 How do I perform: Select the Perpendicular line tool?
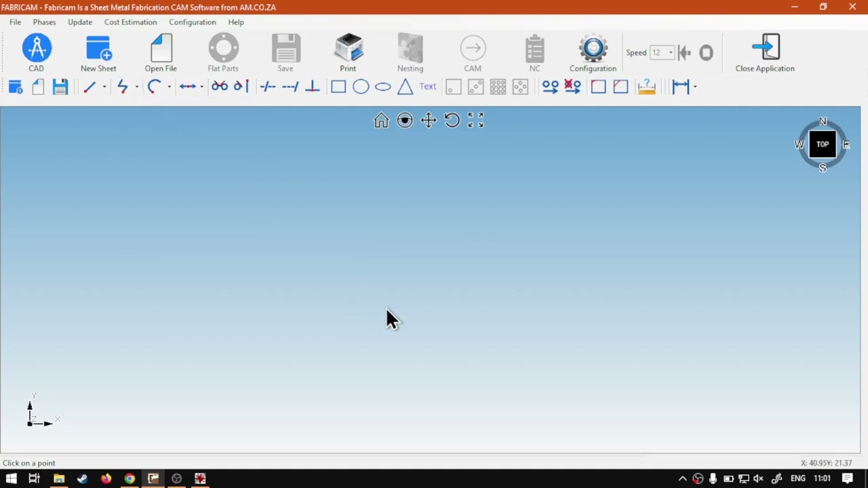(x=313, y=87)
